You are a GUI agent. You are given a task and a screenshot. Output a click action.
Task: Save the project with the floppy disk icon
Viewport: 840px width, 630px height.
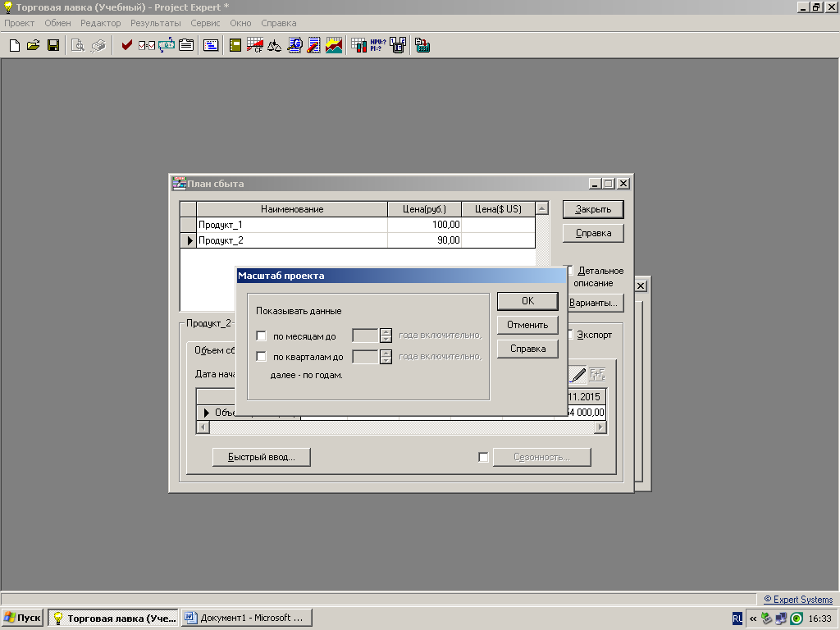pos(52,46)
